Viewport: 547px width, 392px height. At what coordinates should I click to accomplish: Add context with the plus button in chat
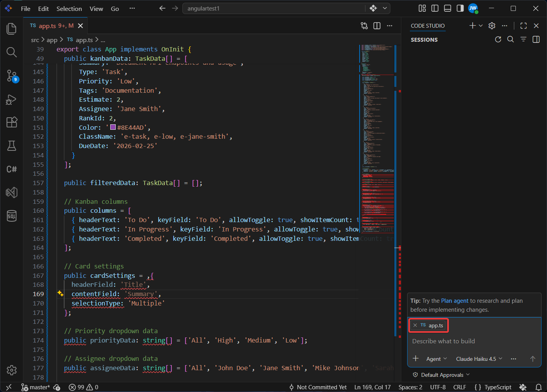[x=416, y=358]
